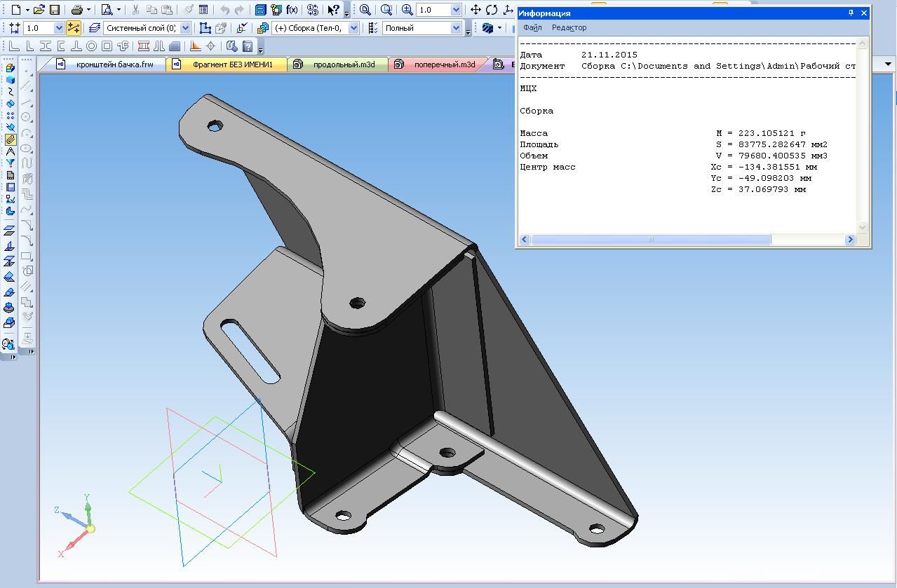Screen dimensions: 897x588
Task: Open the Редактор menu in Информация
Action: click(569, 27)
